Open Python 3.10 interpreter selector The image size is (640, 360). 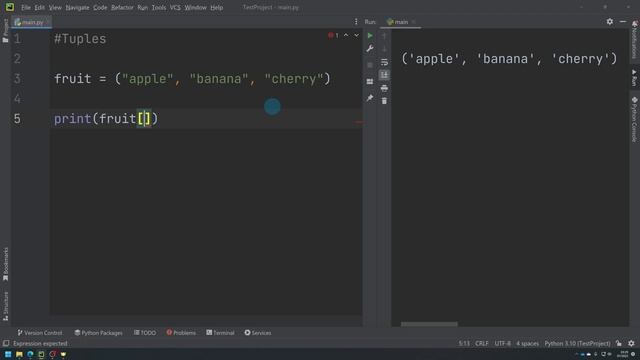[577, 344]
